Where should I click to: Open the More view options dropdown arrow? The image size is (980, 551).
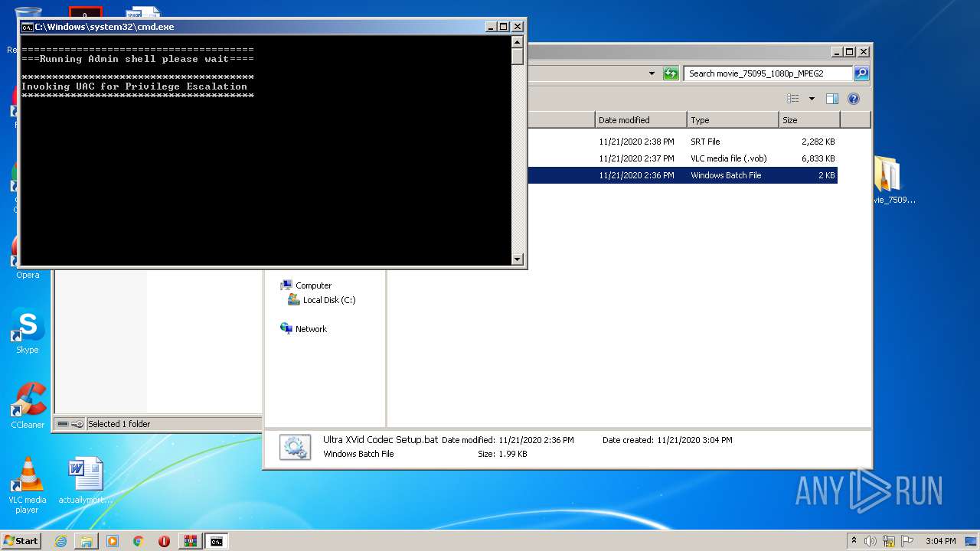pyautogui.click(x=812, y=99)
